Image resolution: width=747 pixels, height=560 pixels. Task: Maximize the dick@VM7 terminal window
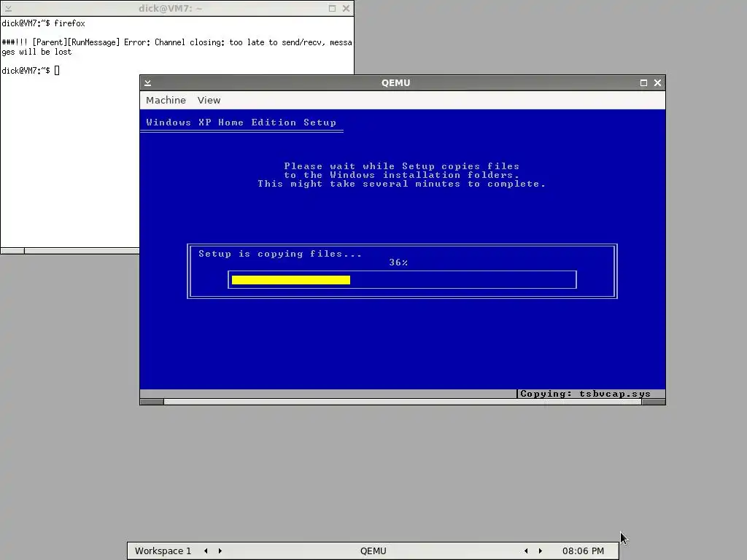click(332, 9)
